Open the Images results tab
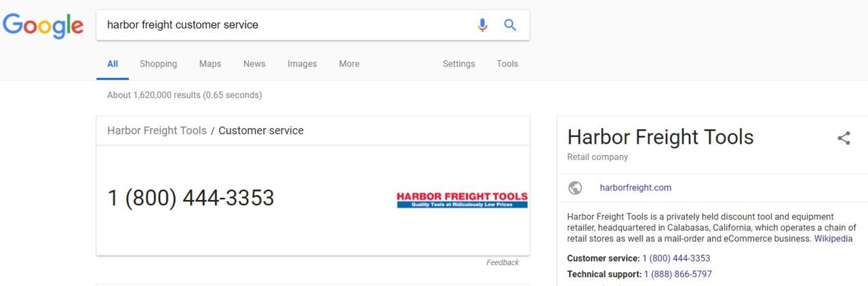868x286 pixels. tap(302, 64)
